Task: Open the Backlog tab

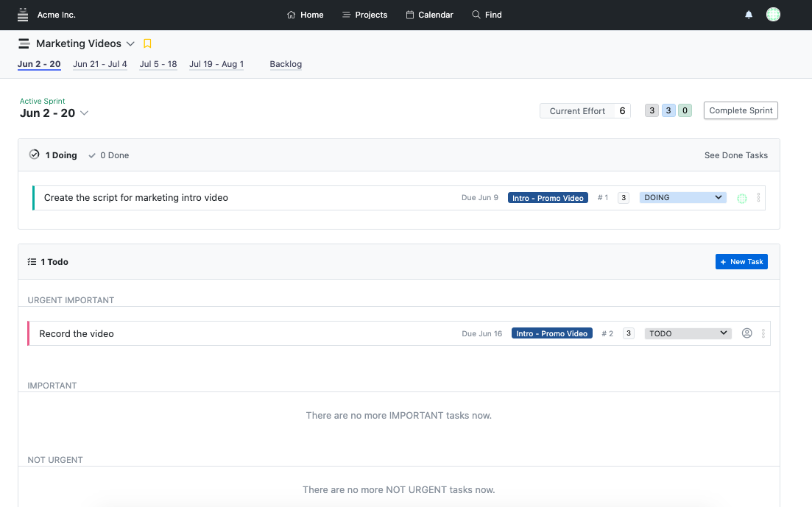Action: [x=286, y=64]
